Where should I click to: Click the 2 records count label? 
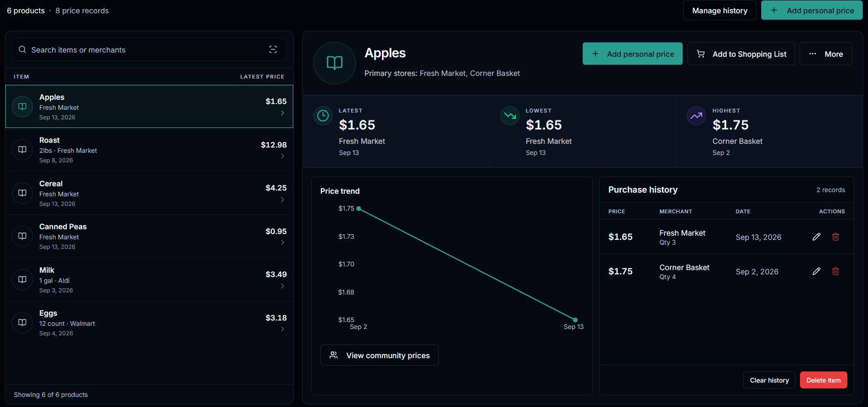pos(831,190)
